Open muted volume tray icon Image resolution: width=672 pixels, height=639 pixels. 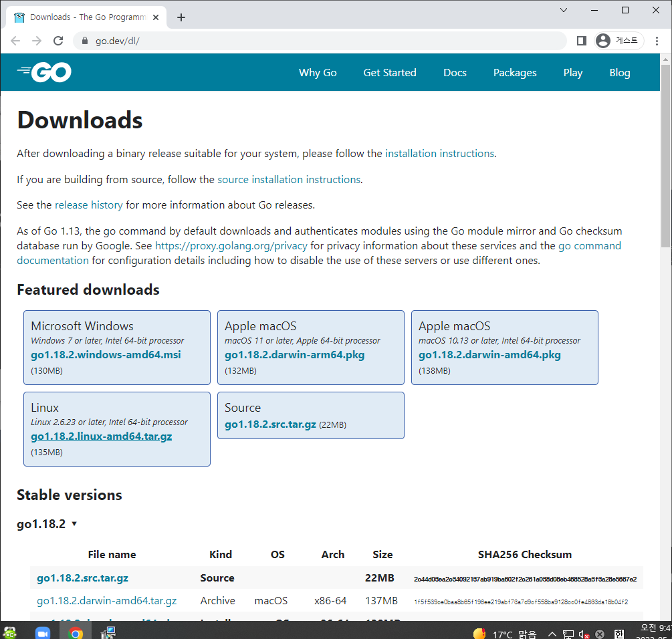click(x=584, y=634)
